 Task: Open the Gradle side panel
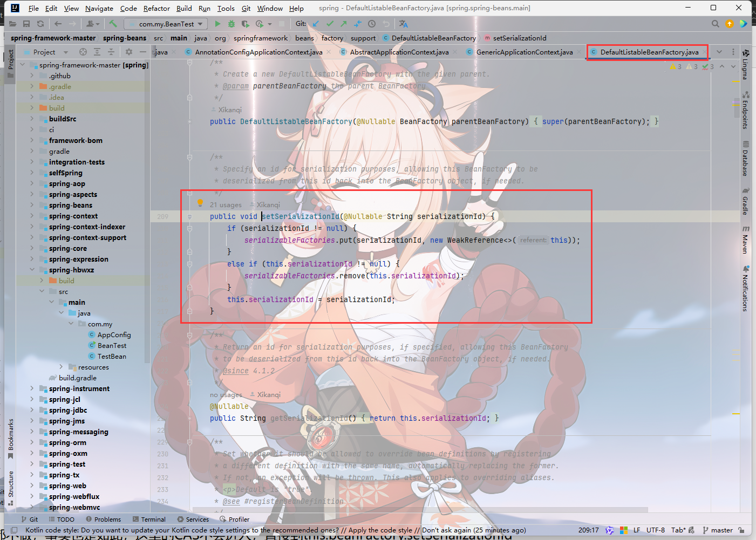746,201
